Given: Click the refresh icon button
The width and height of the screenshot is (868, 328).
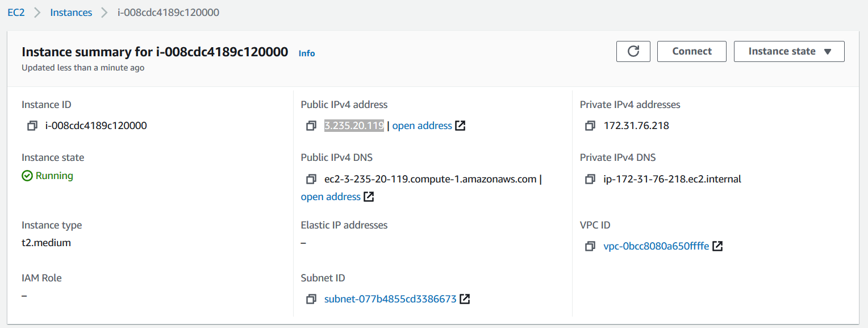Looking at the screenshot, I should (633, 51).
